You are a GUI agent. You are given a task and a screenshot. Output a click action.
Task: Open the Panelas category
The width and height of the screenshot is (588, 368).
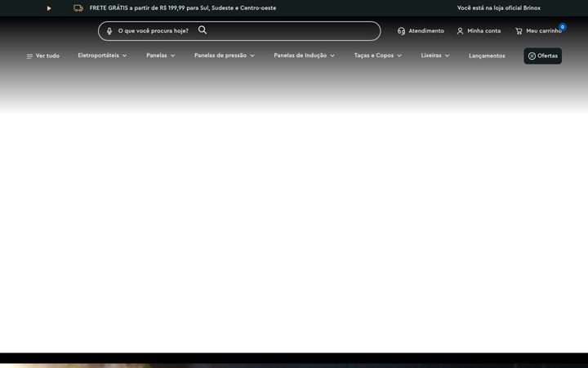pyautogui.click(x=157, y=56)
